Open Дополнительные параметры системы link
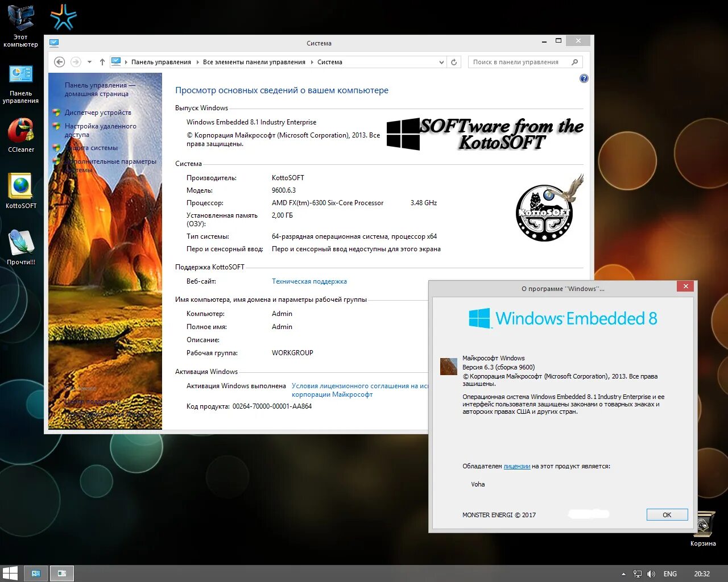Image resolution: width=728 pixels, height=582 pixels. point(110,165)
